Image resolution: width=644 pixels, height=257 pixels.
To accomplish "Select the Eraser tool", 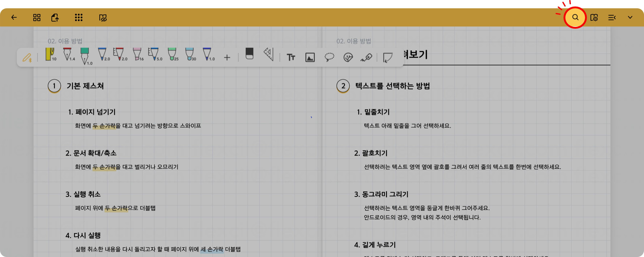I will click(x=250, y=54).
